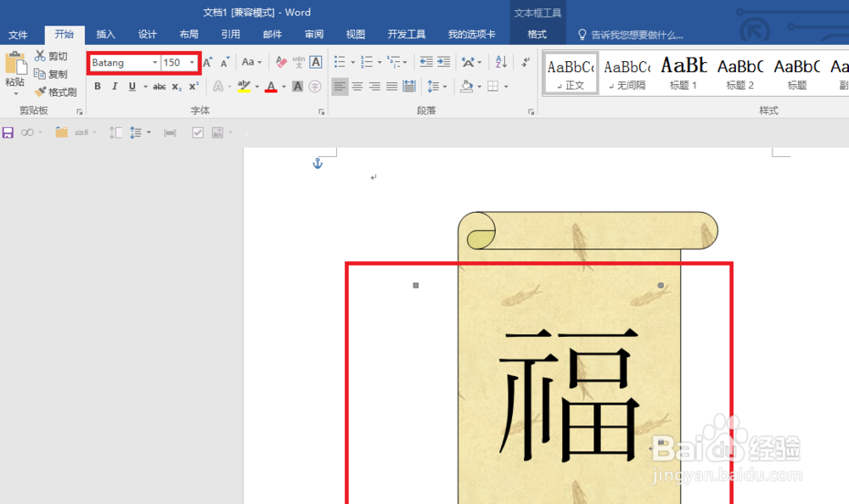This screenshot has width=849, height=504.
Task: Toggle character shading icon
Action: pyautogui.click(x=297, y=87)
